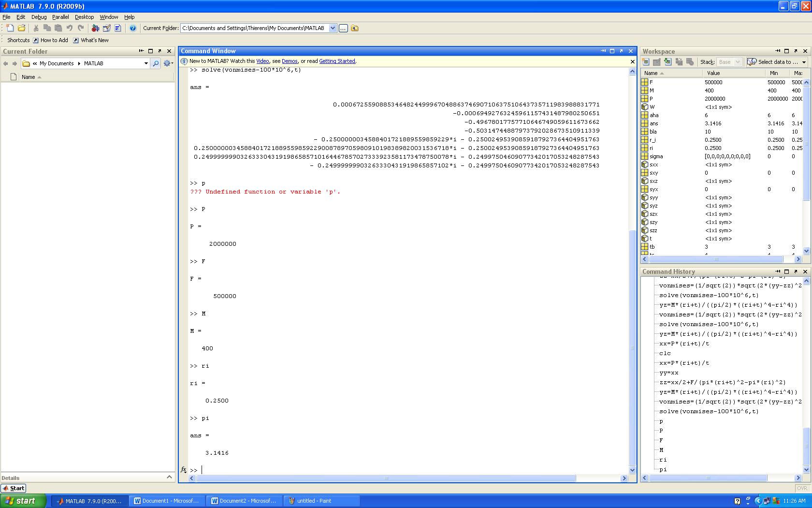Open the Profiler toolbar icon
The width and height of the screenshot is (812, 508).
(x=117, y=28)
